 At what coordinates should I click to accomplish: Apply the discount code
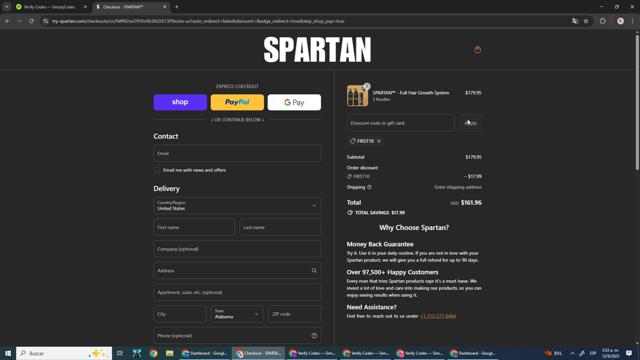471,123
